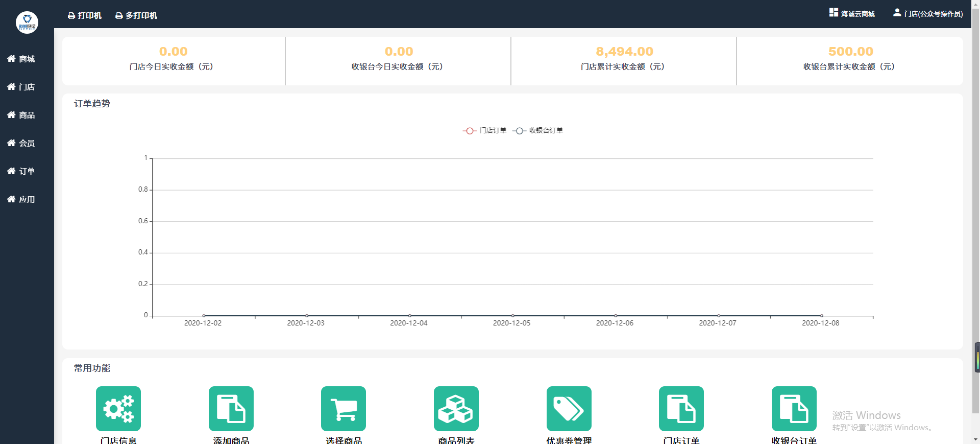The image size is (980, 444).
Task: Open the 订单 sidebar menu
Action: [21, 171]
